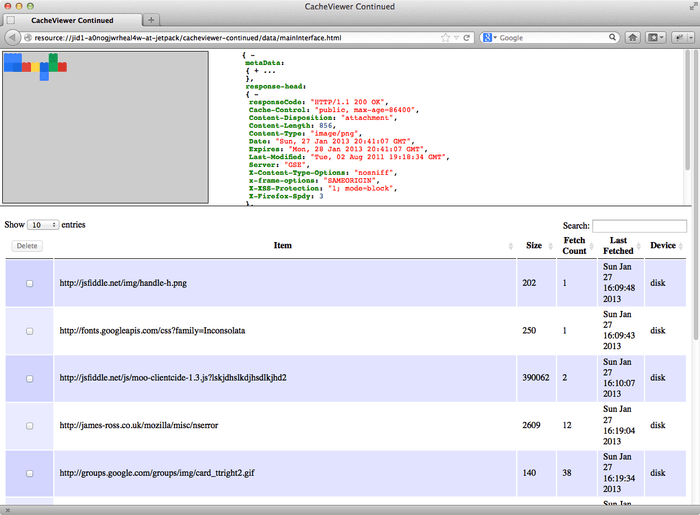Collapse the response-head JSON node
Screen dimensions: 700x515
[256, 94]
